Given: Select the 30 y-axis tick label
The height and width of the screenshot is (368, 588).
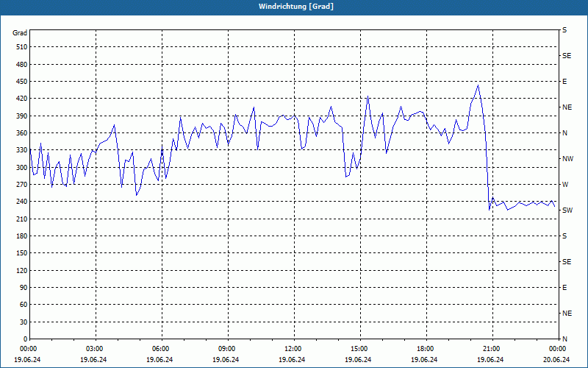Looking at the screenshot, I should [24, 322].
